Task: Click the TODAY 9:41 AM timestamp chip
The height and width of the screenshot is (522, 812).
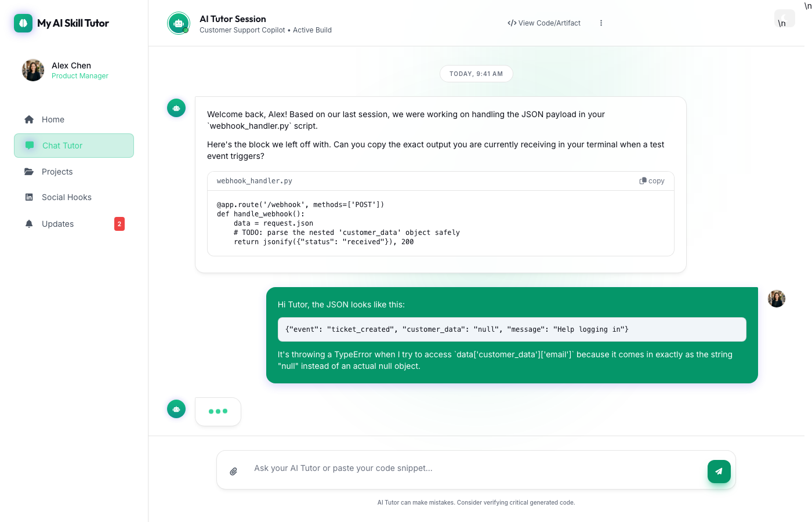Action: (476, 74)
